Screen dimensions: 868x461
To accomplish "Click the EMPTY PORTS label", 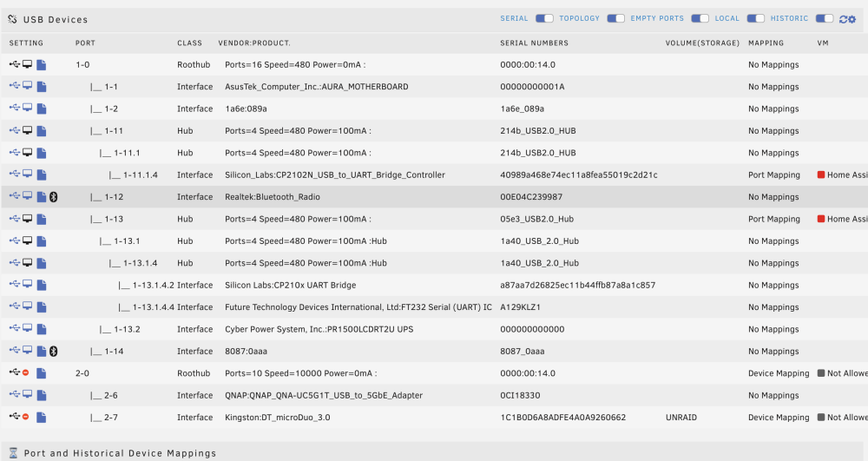I will tap(657, 18).
